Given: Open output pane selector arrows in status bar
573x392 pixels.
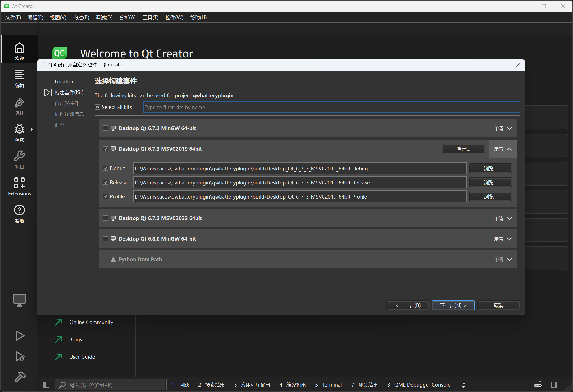Looking at the screenshot, I should coord(463,385).
